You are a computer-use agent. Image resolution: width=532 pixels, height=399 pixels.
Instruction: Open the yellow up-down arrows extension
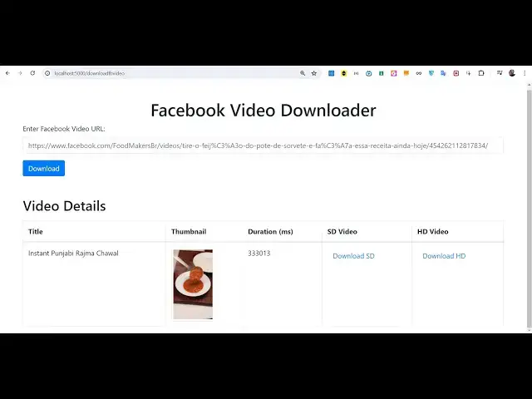343,73
